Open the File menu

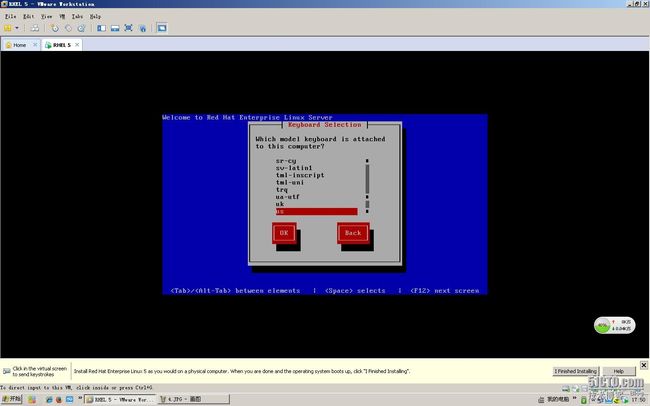(x=10, y=17)
